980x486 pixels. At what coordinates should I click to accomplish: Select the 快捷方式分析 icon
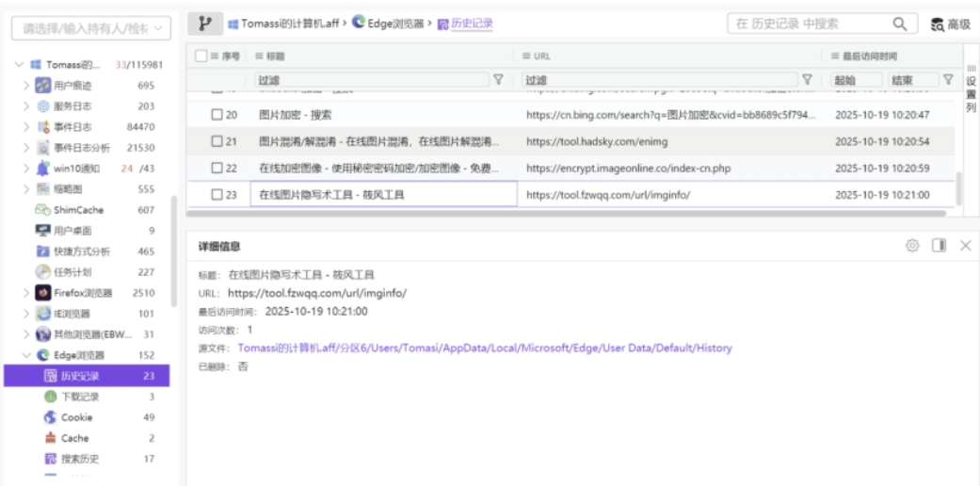click(x=42, y=251)
